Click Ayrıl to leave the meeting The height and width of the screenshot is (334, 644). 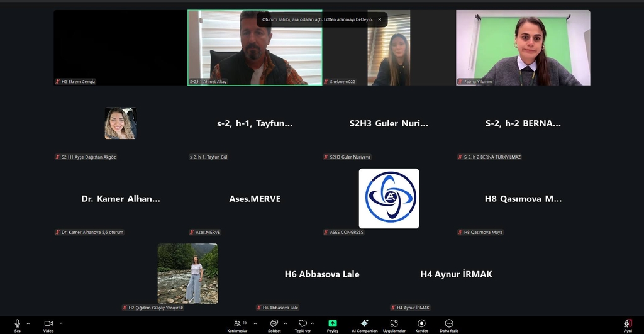(627, 324)
